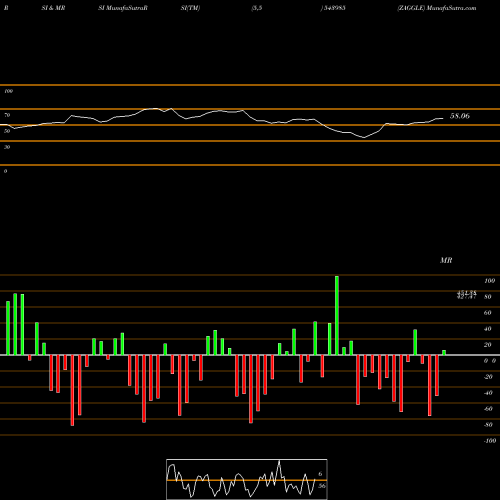Click the 40 label on MR axis
The image size is (500, 500).
tap(488, 329)
